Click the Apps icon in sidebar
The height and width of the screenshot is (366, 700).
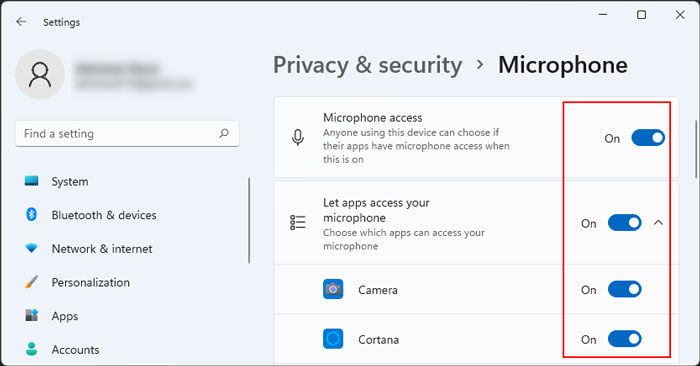point(31,315)
